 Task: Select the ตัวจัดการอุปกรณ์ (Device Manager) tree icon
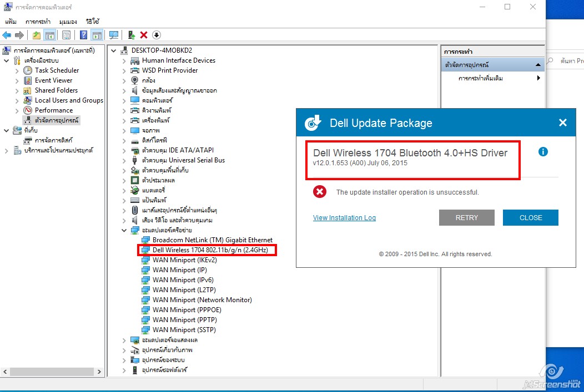pyautogui.click(x=28, y=120)
